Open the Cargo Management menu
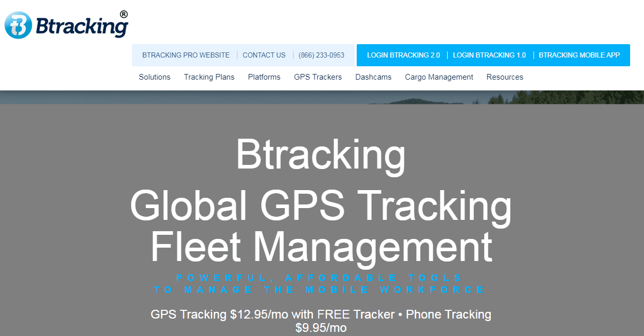 click(x=439, y=77)
